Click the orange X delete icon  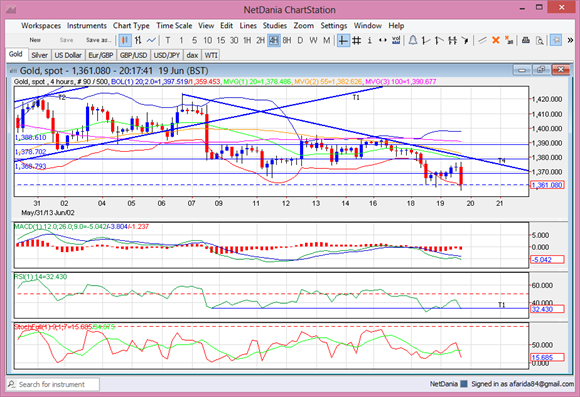coord(496,40)
